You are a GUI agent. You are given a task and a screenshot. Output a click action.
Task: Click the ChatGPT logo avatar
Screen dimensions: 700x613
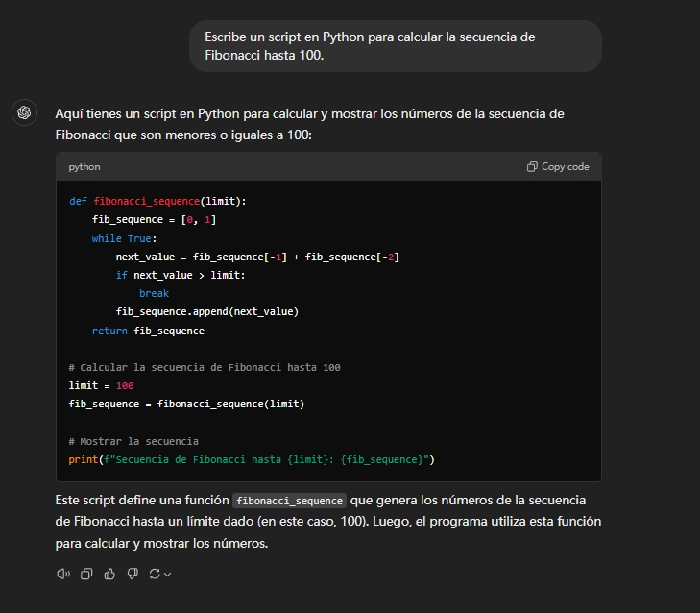24,113
